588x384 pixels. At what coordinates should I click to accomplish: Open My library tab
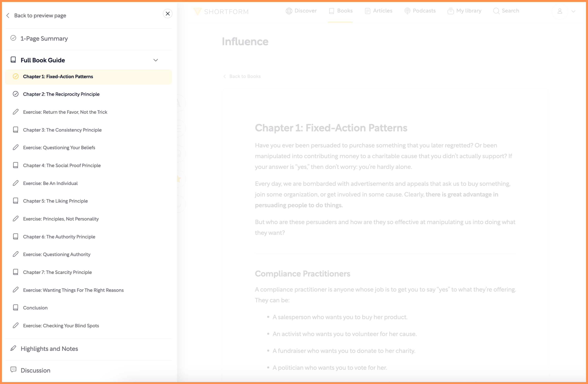[465, 11]
